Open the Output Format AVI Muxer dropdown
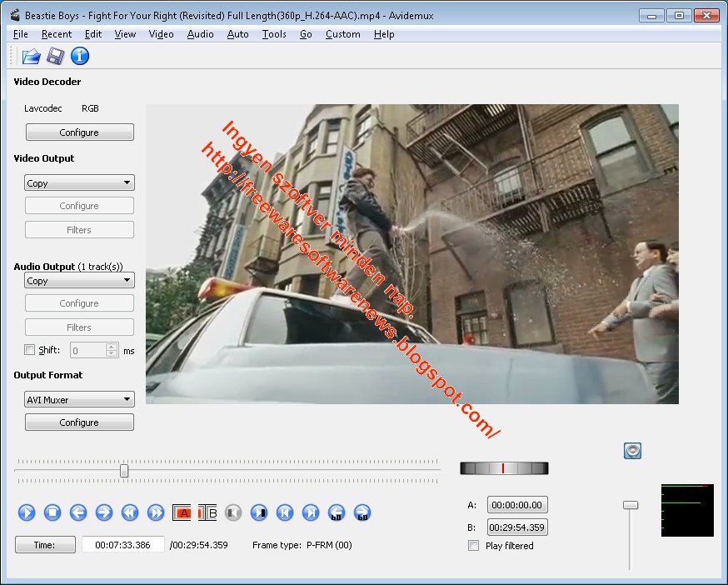 click(79, 399)
